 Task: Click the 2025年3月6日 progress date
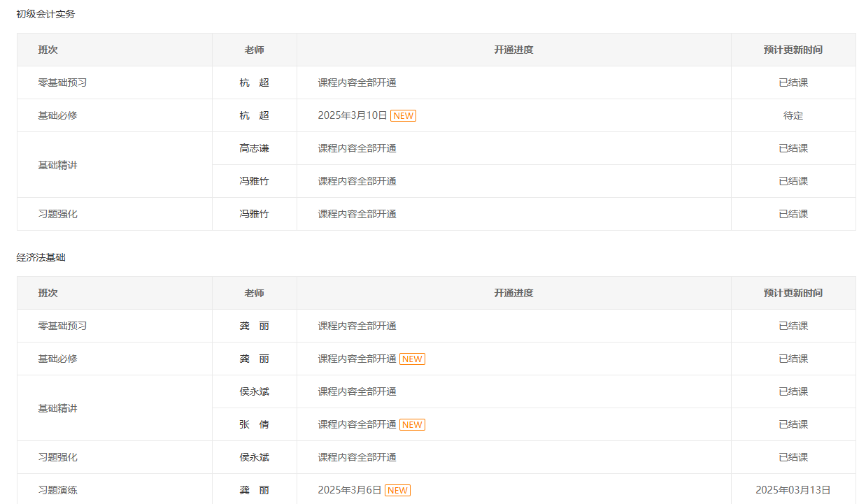pos(350,490)
